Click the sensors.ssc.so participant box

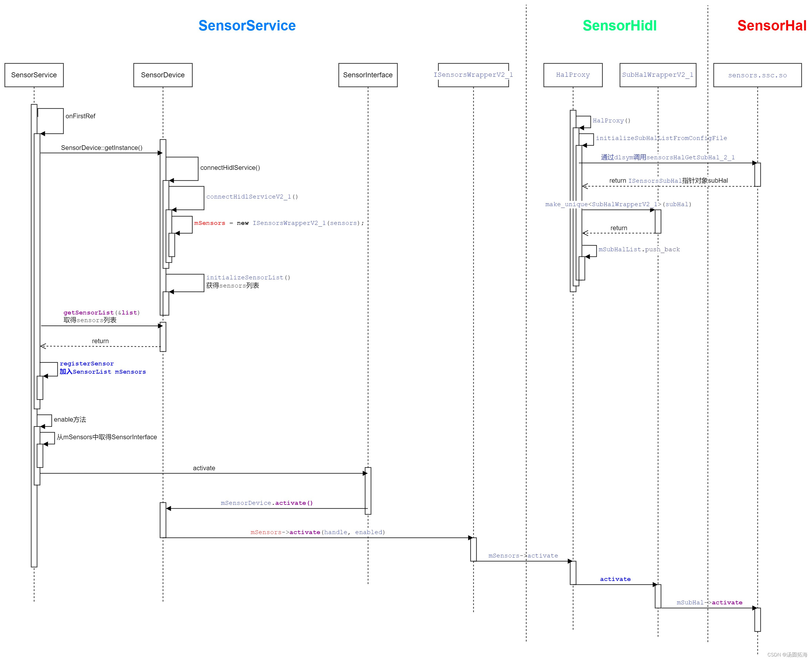[757, 75]
